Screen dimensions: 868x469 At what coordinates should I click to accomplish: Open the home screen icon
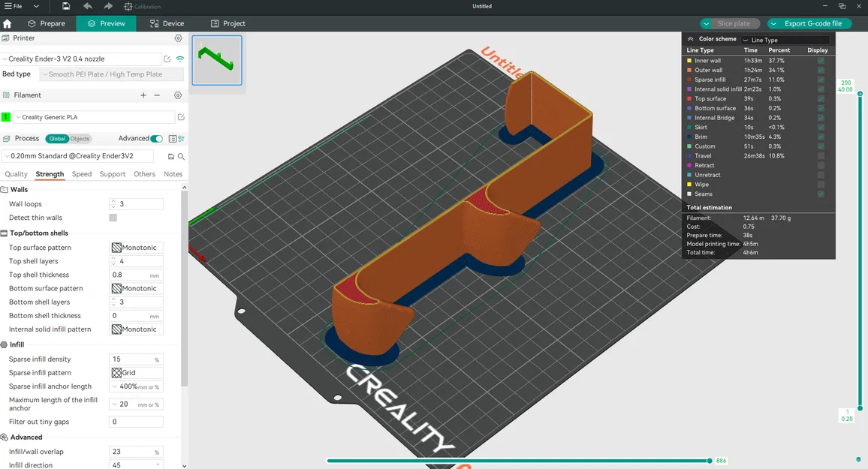[8, 23]
